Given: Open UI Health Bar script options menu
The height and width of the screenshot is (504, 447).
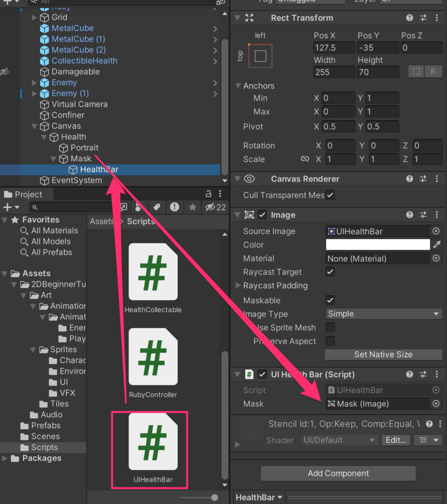Looking at the screenshot, I should (437, 374).
